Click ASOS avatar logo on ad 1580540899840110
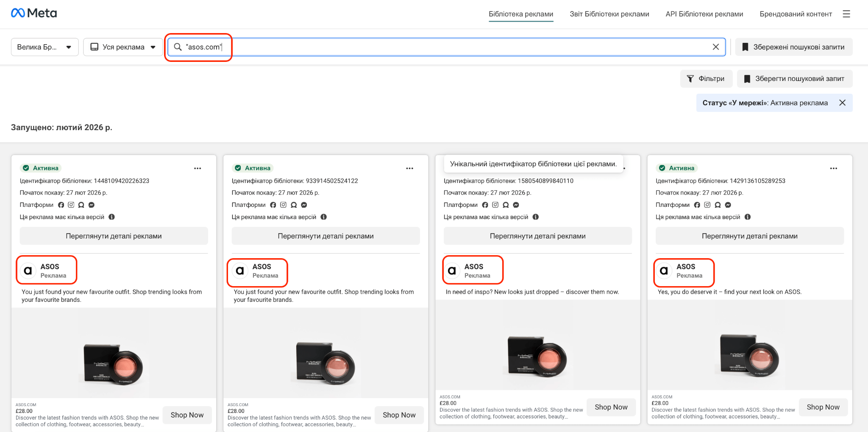Screen dimensions: 868x432 point(452,270)
